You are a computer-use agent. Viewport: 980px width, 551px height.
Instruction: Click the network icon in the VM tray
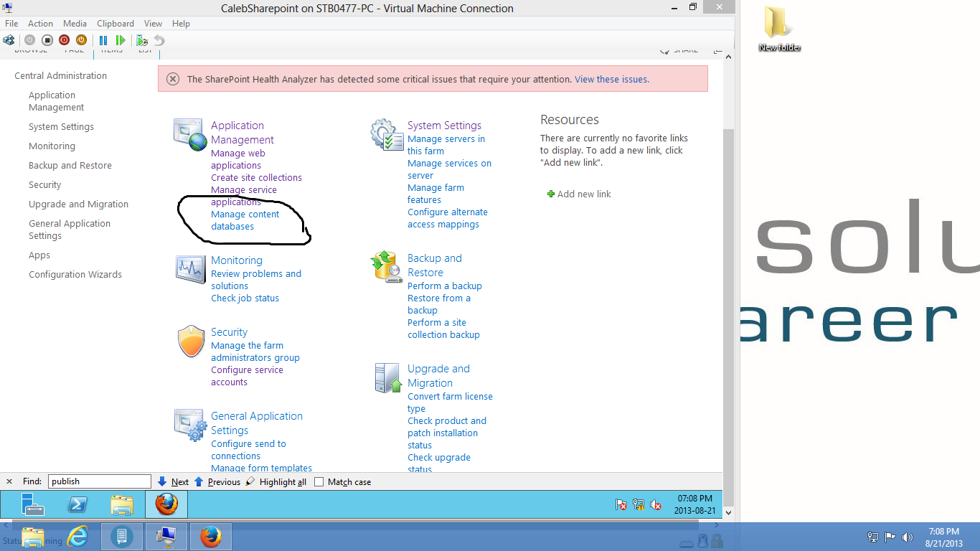click(x=639, y=504)
